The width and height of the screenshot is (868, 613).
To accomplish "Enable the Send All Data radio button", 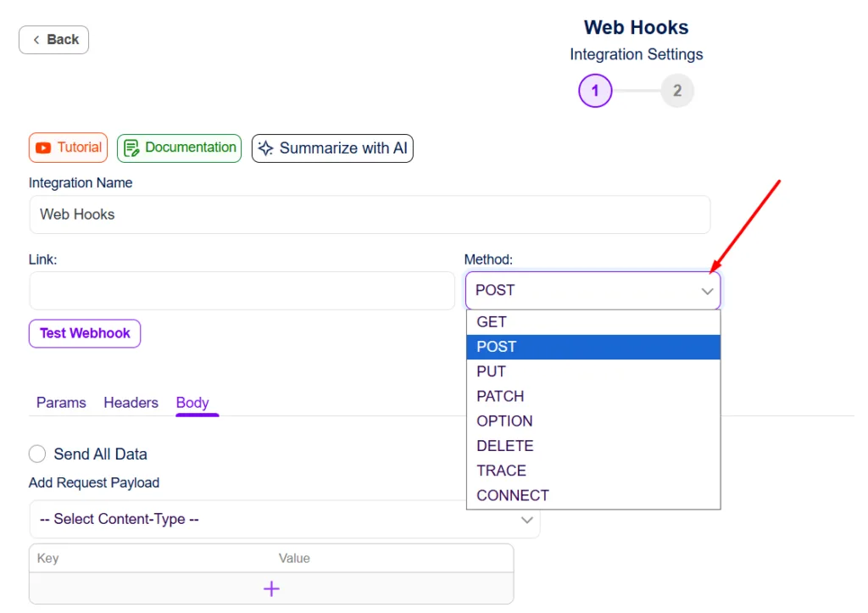I will click(x=37, y=454).
